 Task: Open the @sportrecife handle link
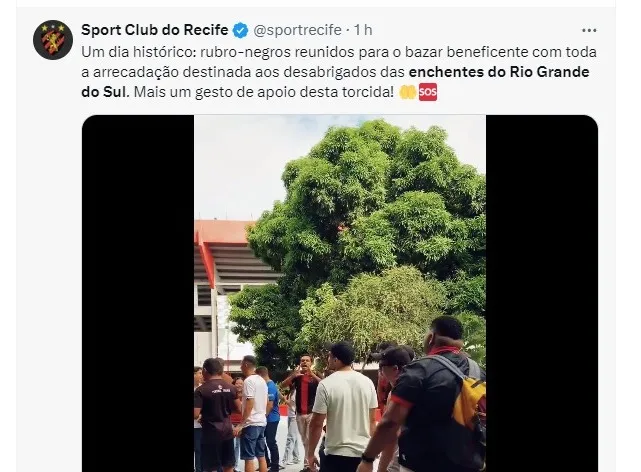(x=297, y=30)
